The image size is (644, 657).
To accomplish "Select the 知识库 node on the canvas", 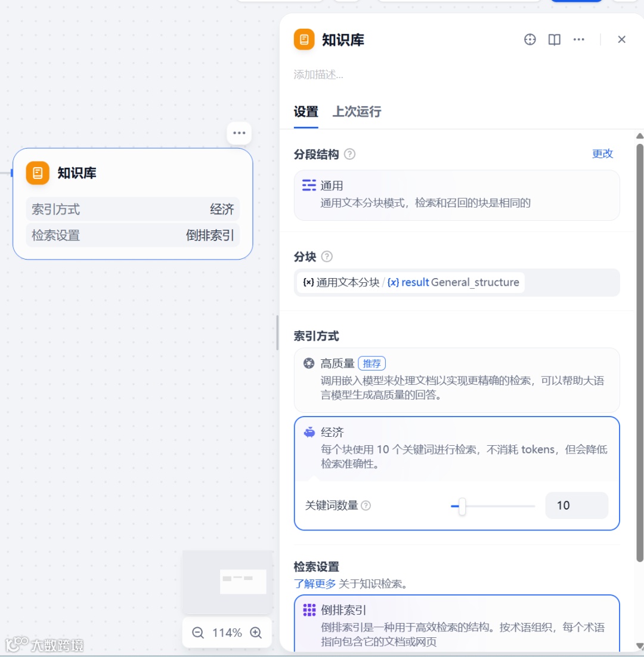I will click(x=133, y=203).
